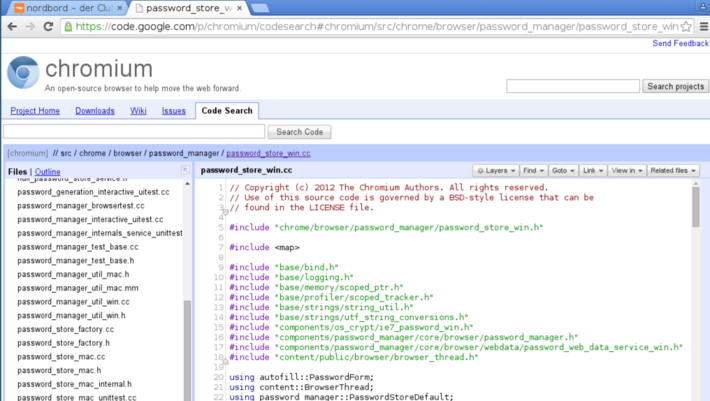The height and width of the screenshot is (401, 710).
Task: Switch to the Outline view
Action: (x=48, y=172)
